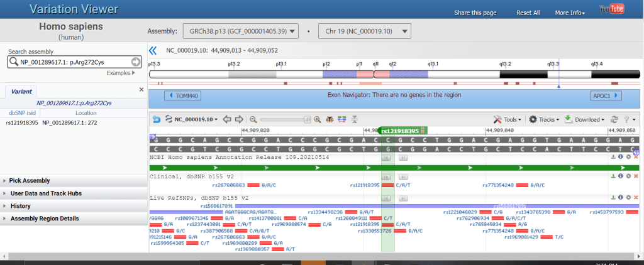Show search Examples
Screen dimensions: 644x265
click(121, 73)
